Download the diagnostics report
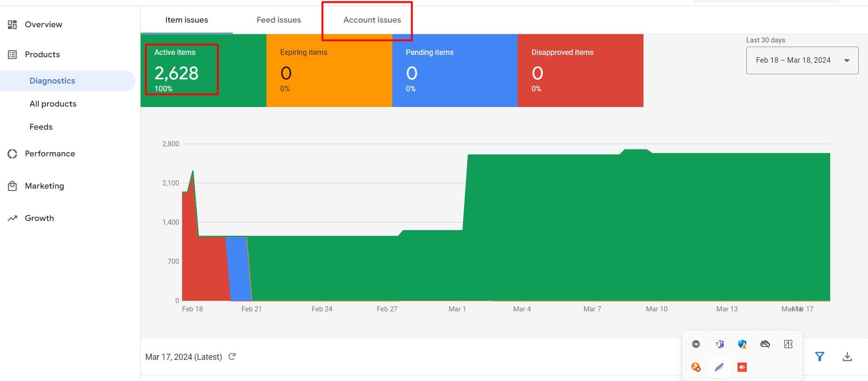868x381 pixels. point(847,357)
